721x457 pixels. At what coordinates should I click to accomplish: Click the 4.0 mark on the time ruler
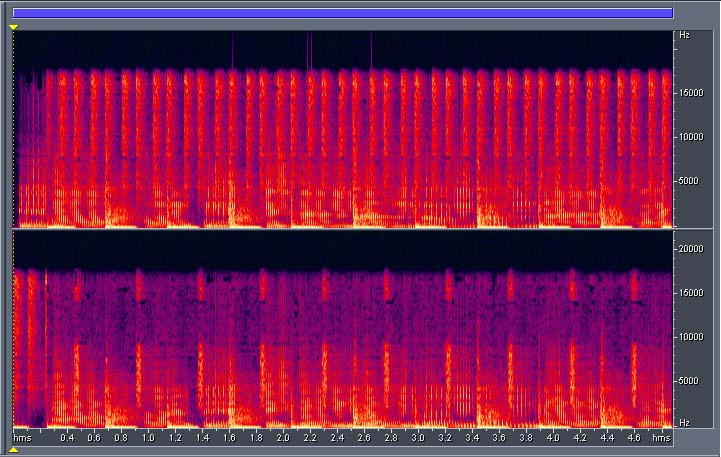coord(553,438)
